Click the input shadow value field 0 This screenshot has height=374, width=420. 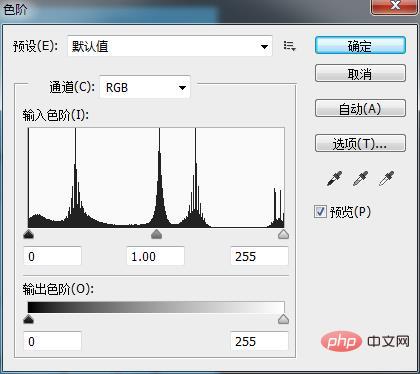(x=52, y=256)
